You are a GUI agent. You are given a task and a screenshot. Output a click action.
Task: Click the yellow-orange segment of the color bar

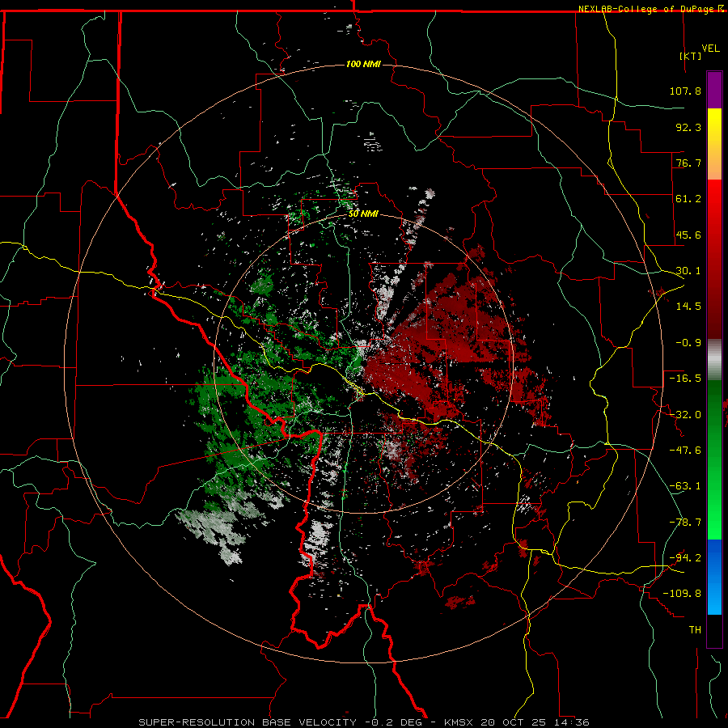[x=714, y=144]
